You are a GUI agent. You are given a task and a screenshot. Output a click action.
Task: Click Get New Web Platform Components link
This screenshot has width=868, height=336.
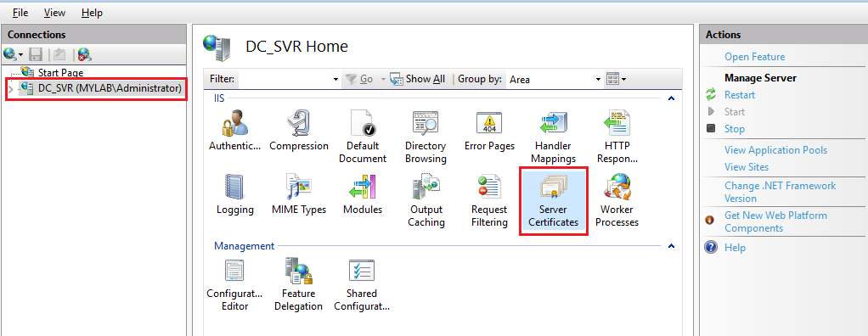click(x=775, y=221)
